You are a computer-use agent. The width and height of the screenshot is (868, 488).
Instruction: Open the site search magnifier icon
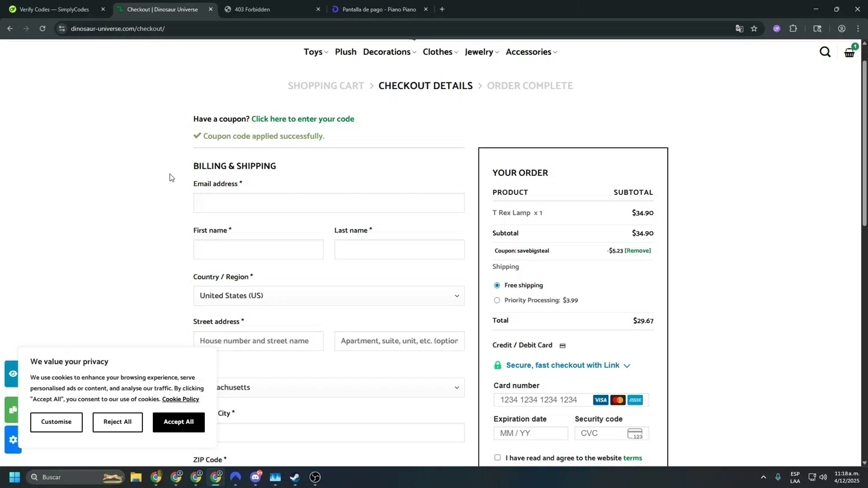825,53
